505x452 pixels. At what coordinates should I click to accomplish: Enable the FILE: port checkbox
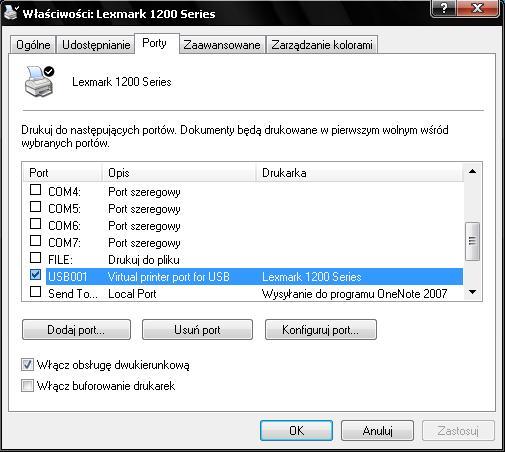35,258
